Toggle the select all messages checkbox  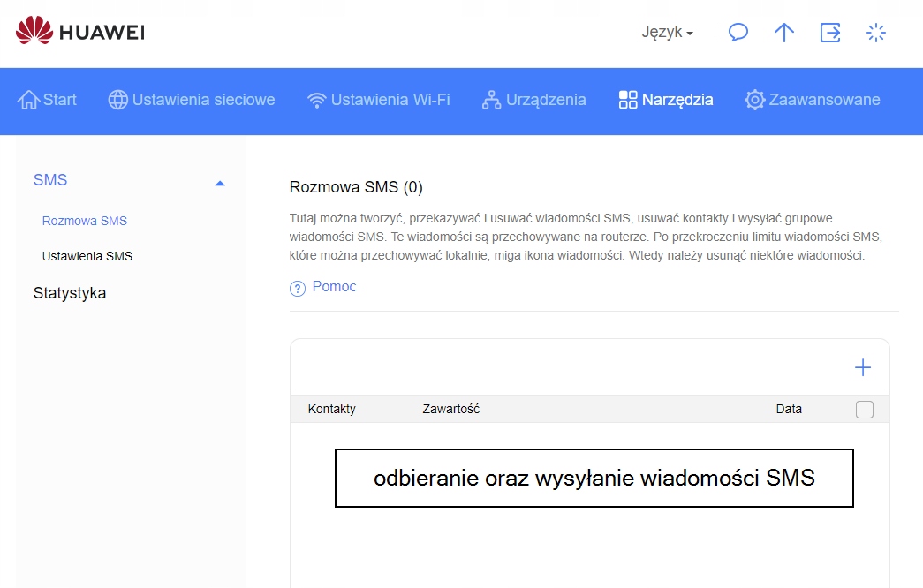point(865,410)
